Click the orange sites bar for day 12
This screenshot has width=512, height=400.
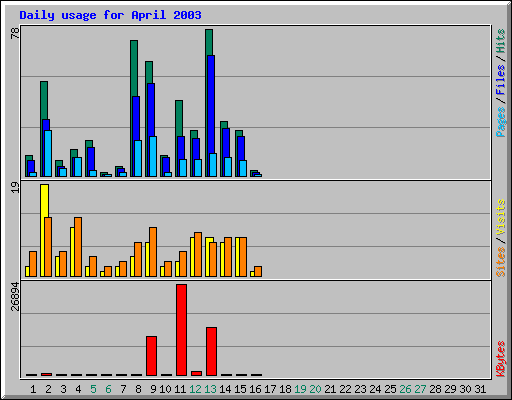click(x=198, y=254)
